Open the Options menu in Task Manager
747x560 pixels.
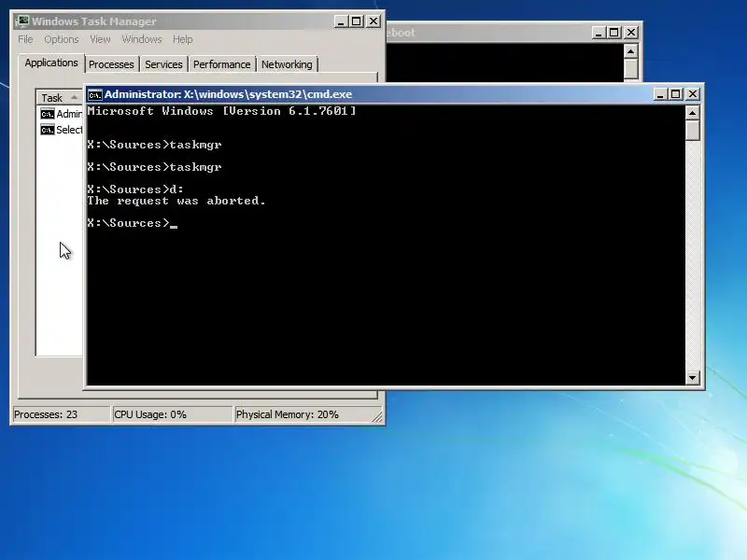coord(62,39)
